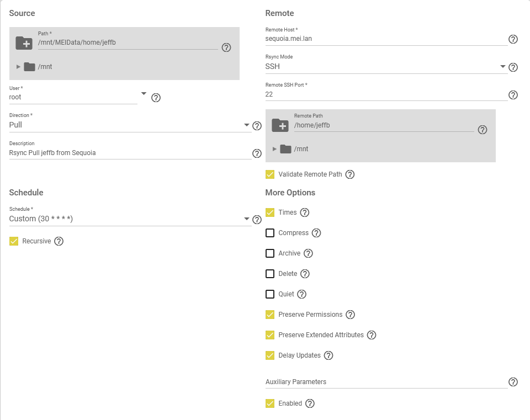Show help for Auxiliary Parameters

point(513,382)
